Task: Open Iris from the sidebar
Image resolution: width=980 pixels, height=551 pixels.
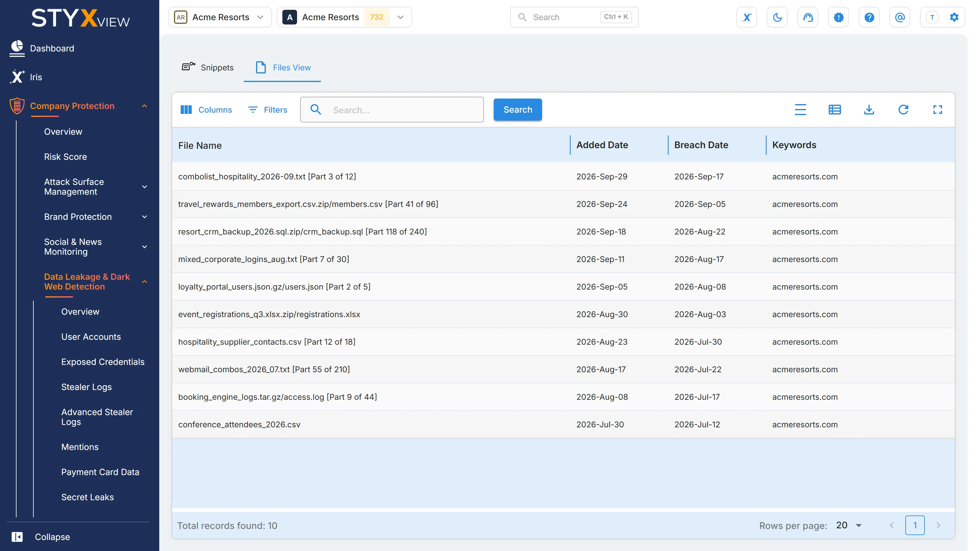Action: [26, 77]
